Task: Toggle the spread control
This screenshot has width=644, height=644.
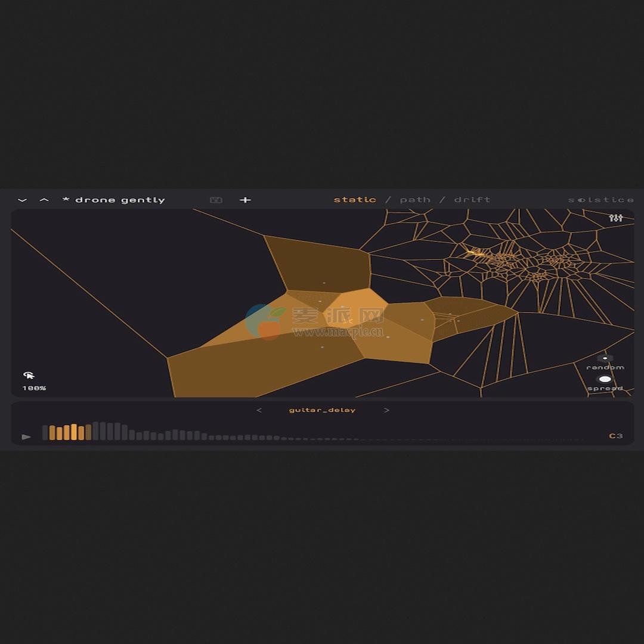Action: coord(605,379)
